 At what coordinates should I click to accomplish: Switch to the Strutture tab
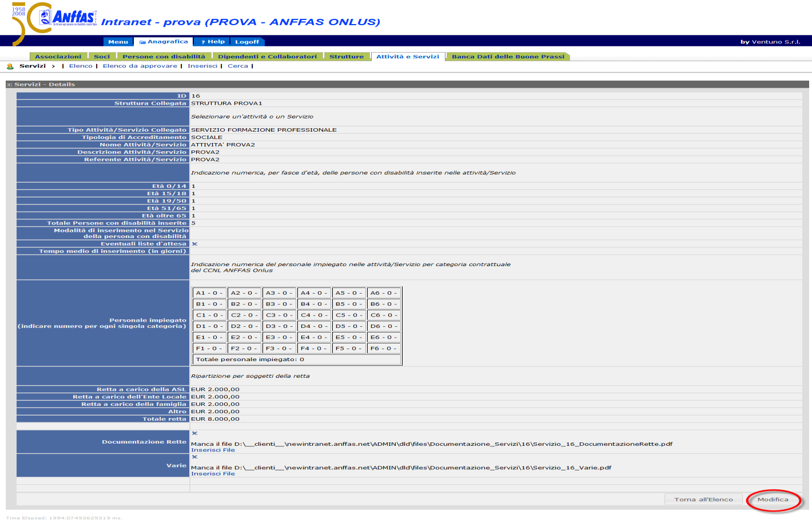tap(347, 57)
